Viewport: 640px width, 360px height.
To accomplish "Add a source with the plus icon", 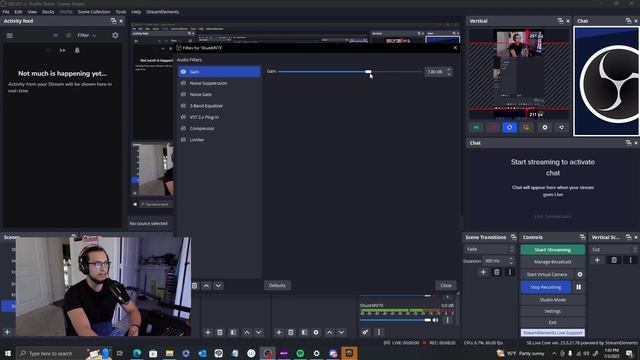I will tap(279, 333).
